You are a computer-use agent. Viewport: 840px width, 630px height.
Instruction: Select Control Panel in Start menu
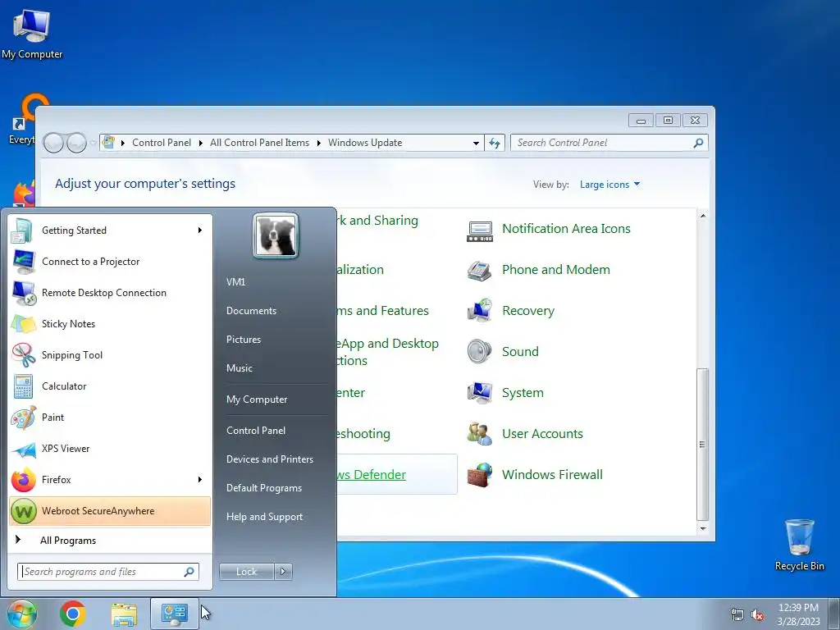[256, 431]
